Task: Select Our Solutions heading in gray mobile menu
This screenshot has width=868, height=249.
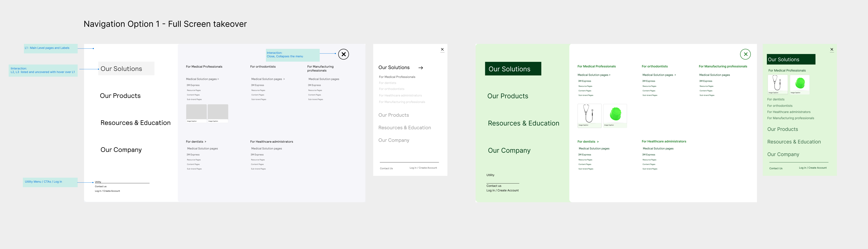Action: click(x=394, y=67)
